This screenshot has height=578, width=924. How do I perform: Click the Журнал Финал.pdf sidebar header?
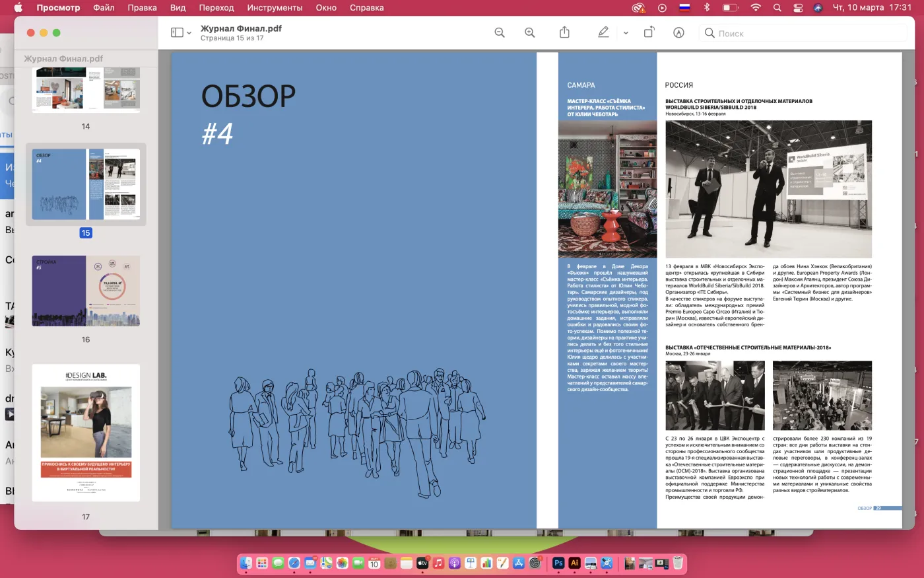(x=63, y=59)
